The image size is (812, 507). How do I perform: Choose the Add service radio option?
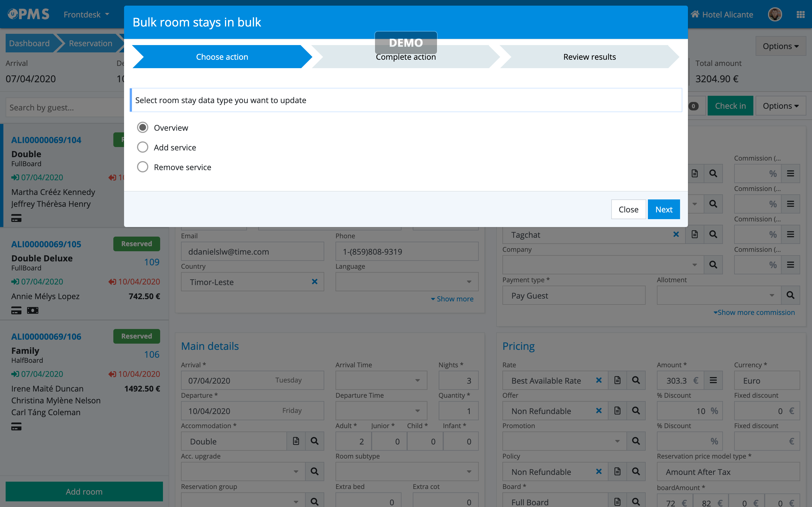(x=143, y=147)
